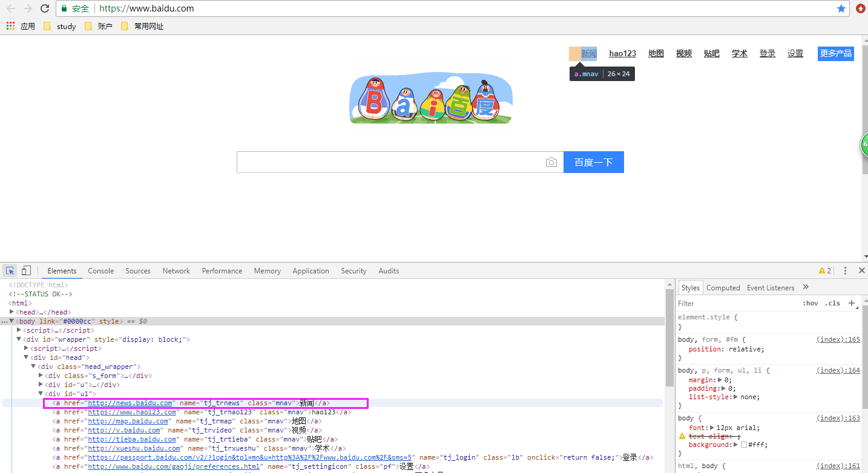
Task: Click the 百度一下 search button
Action: point(594,162)
